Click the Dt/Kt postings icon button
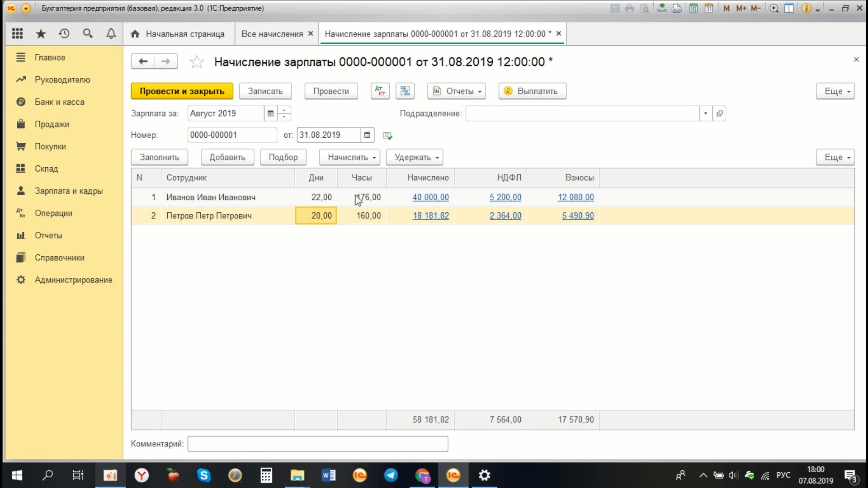The width and height of the screenshot is (868, 488). pyautogui.click(x=380, y=91)
